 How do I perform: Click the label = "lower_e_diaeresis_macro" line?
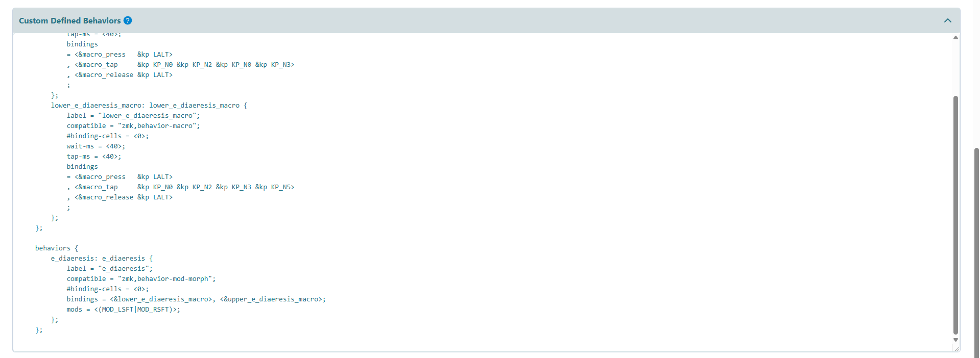click(133, 116)
